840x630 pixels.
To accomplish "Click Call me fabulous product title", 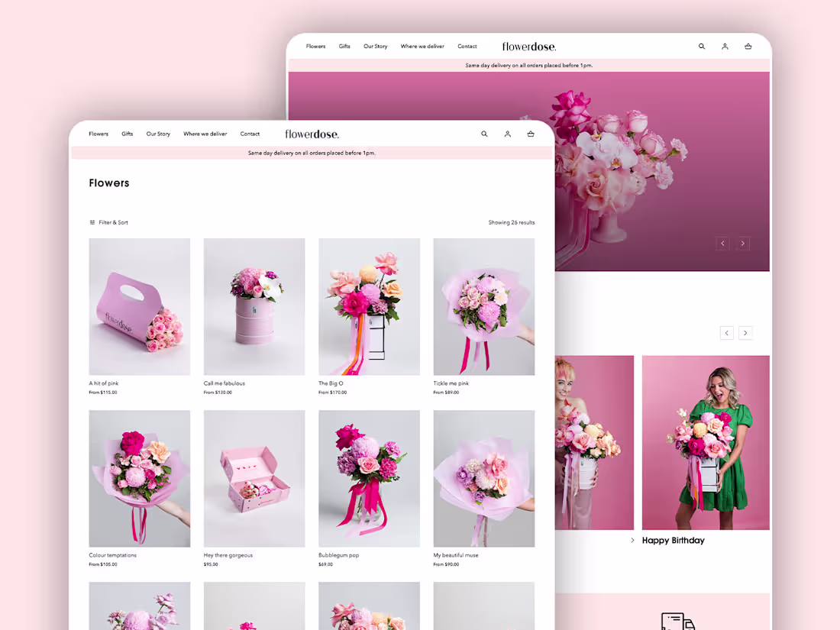I will coord(224,383).
